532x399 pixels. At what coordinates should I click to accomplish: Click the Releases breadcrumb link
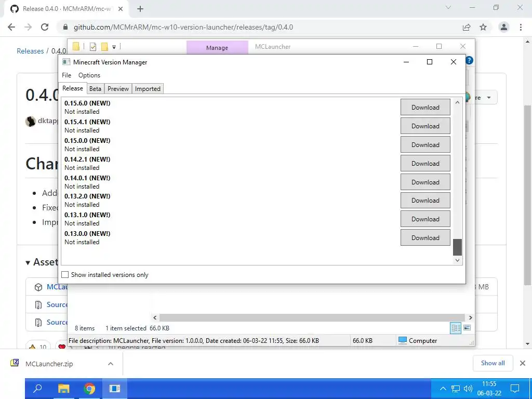click(x=30, y=51)
